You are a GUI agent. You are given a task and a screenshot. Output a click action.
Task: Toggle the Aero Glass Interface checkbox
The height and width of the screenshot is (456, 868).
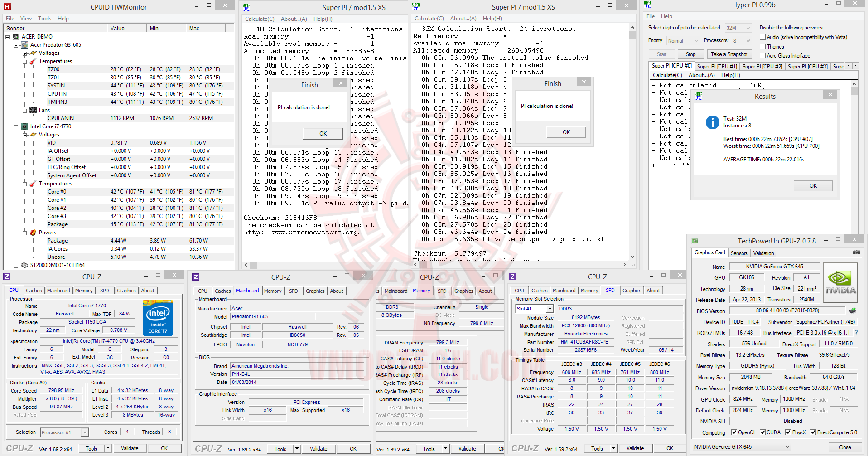point(763,56)
